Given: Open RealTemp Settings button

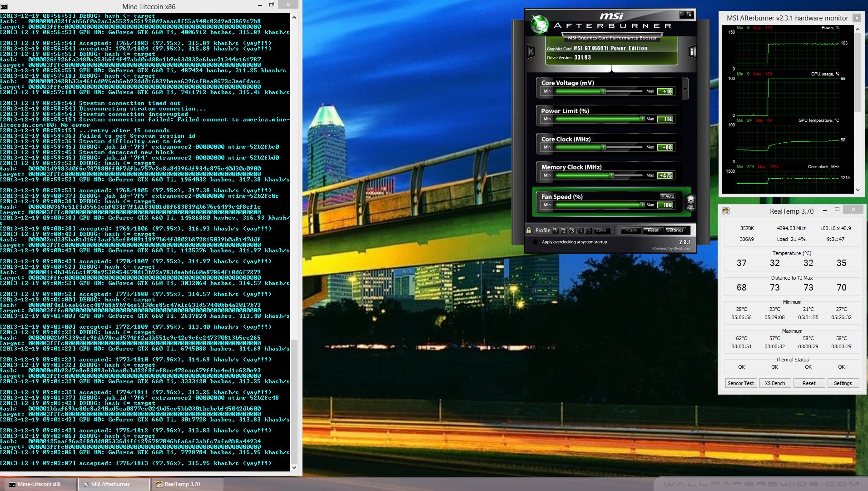Looking at the screenshot, I should point(843,383).
